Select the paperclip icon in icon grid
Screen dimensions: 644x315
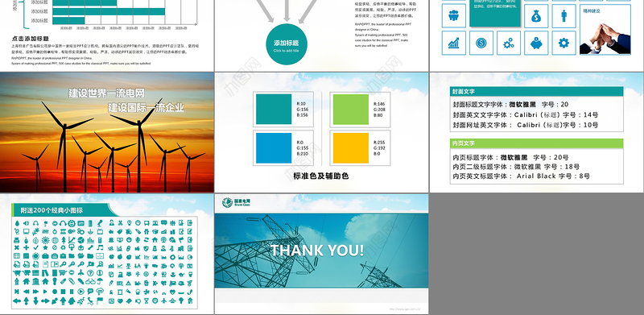click(x=72, y=281)
